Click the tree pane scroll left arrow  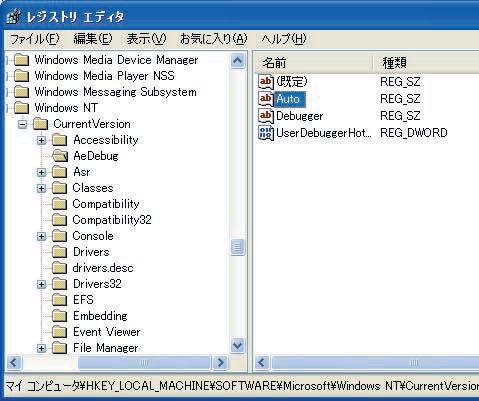(14, 362)
